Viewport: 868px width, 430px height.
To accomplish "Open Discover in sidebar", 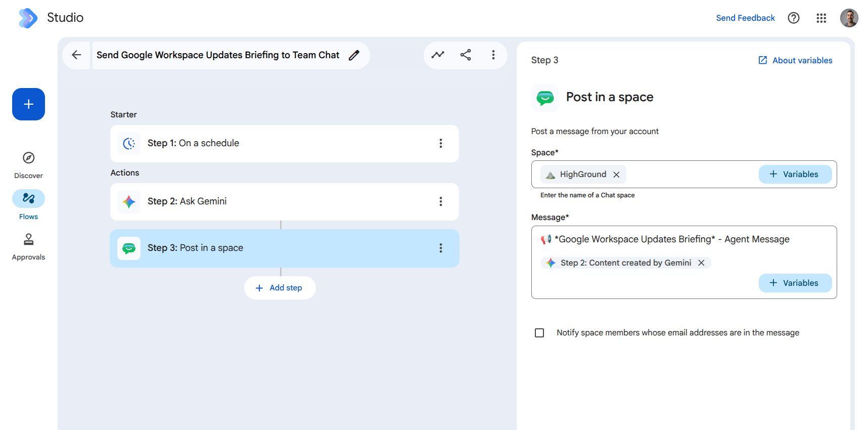I will pos(29,165).
